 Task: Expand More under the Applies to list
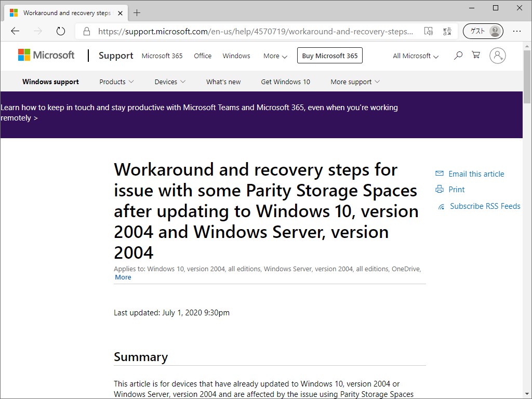coord(123,277)
